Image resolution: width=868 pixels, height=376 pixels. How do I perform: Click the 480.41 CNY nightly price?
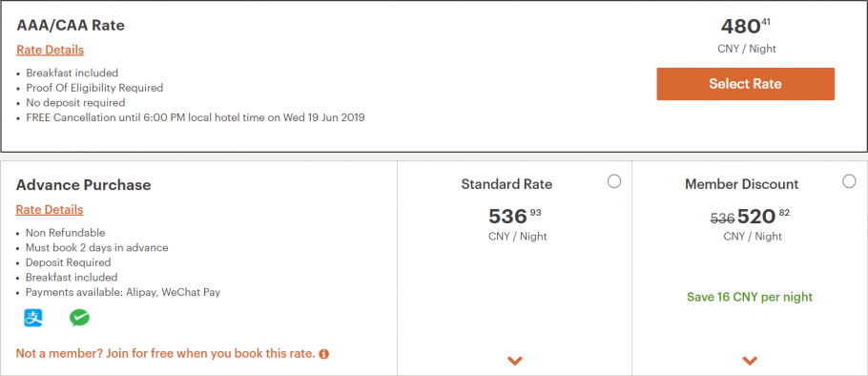(745, 26)
